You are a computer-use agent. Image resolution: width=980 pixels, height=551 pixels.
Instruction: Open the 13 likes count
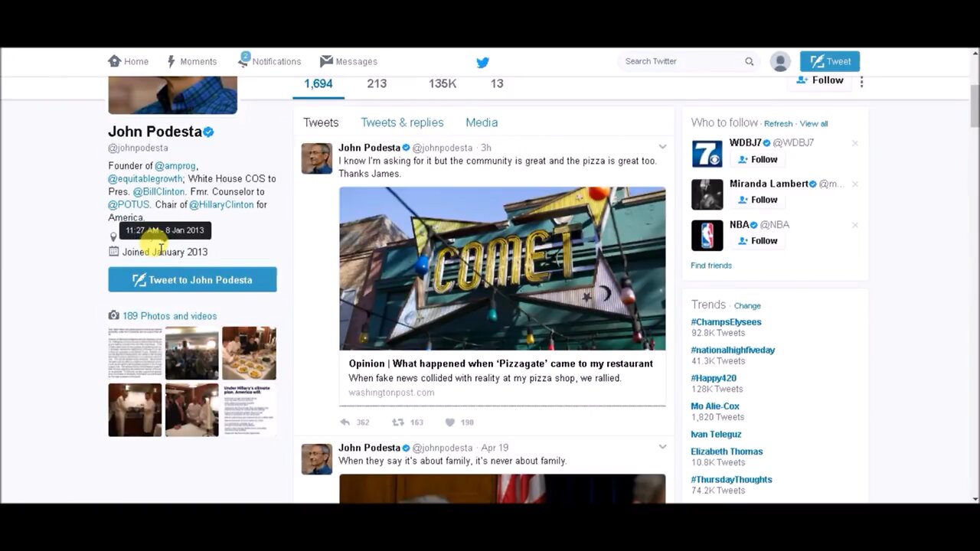point(497,83)
